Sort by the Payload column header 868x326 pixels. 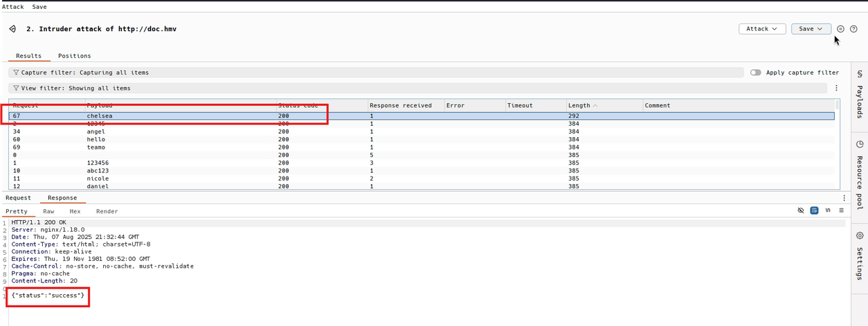[180, 105]
